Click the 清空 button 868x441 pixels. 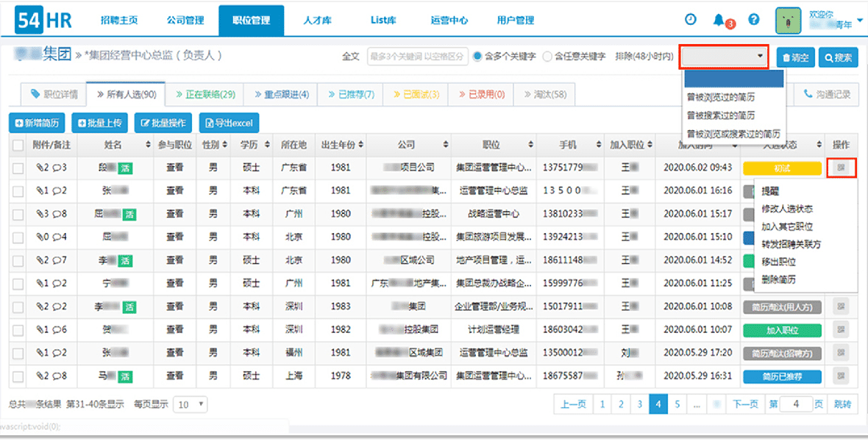[795, 57]
